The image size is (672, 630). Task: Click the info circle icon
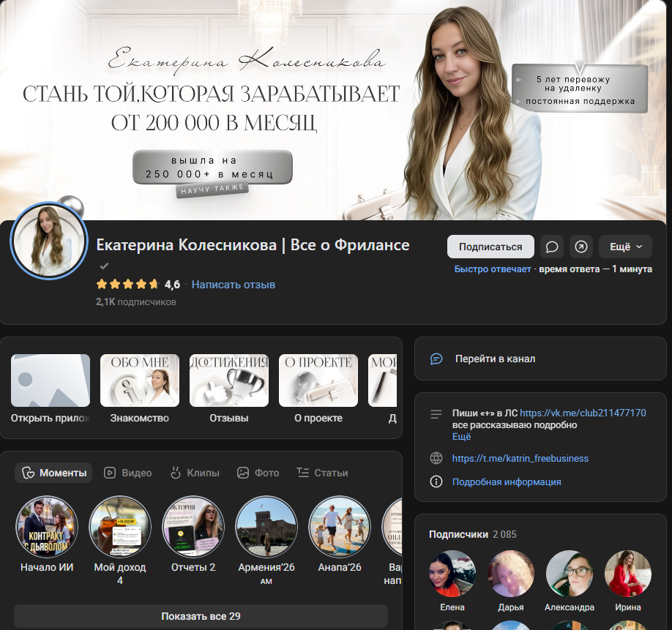click(436, 481)
